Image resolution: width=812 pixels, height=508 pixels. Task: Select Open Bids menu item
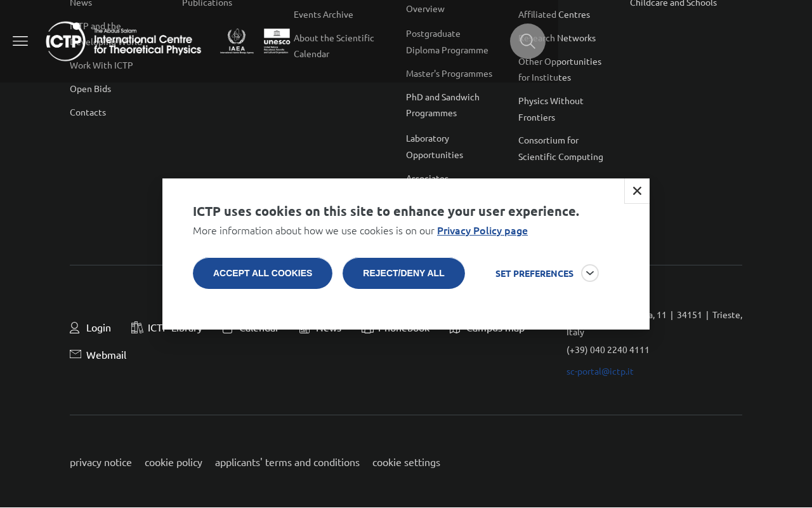(90, 89)
